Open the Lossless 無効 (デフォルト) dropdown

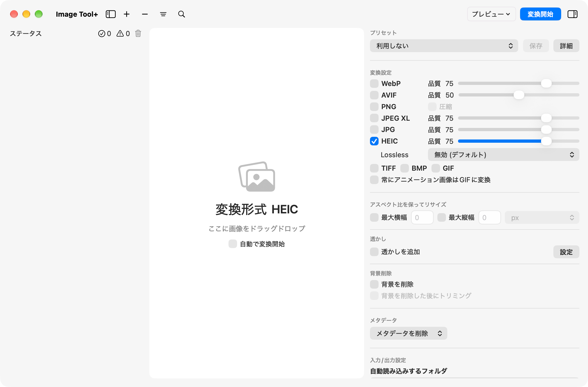503,155
